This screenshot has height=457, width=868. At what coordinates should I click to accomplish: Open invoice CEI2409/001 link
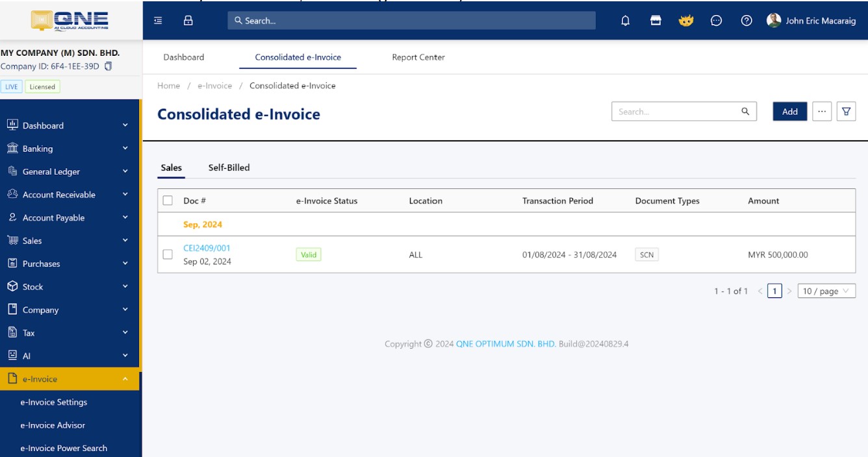click(x=206, y=247)
